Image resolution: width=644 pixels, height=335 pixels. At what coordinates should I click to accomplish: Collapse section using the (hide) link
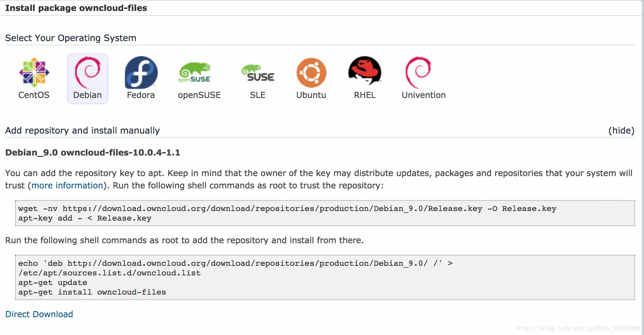pyautogui.click(x=621, y=131)
